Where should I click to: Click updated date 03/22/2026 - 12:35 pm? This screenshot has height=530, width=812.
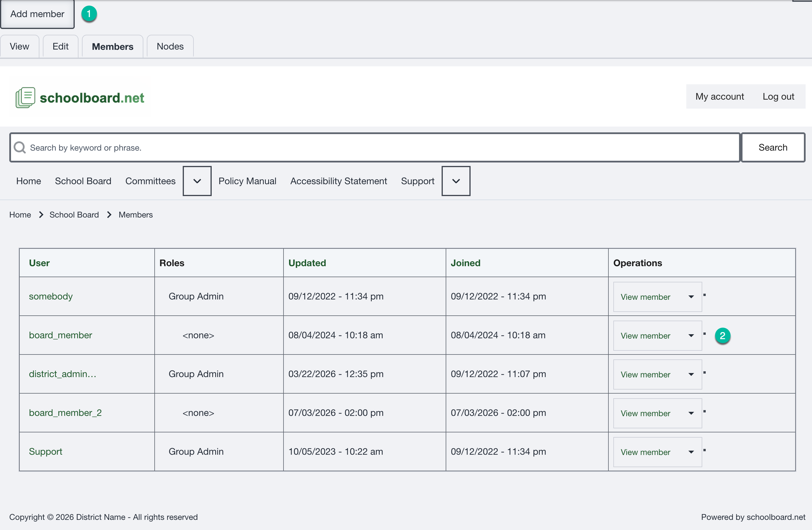click(336, 374)
